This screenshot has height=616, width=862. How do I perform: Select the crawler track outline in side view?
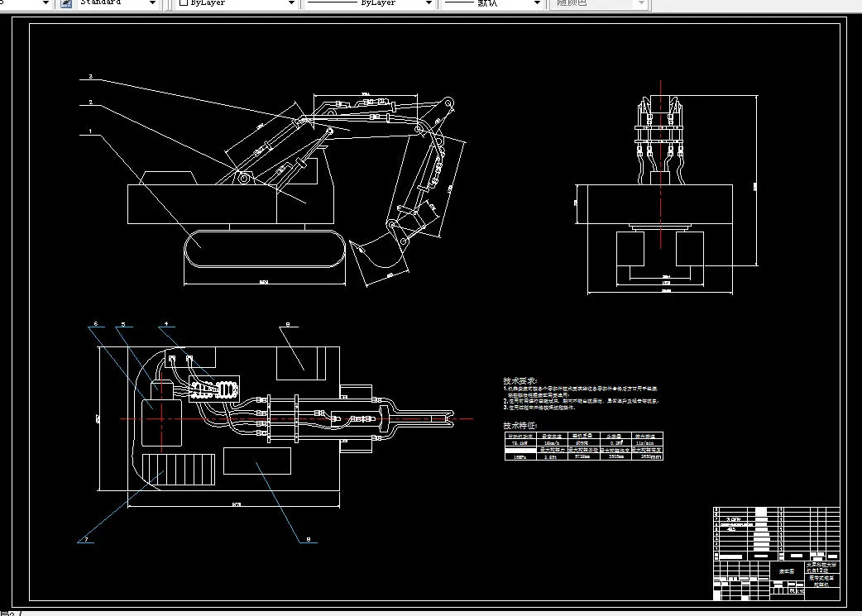point(265,249)
